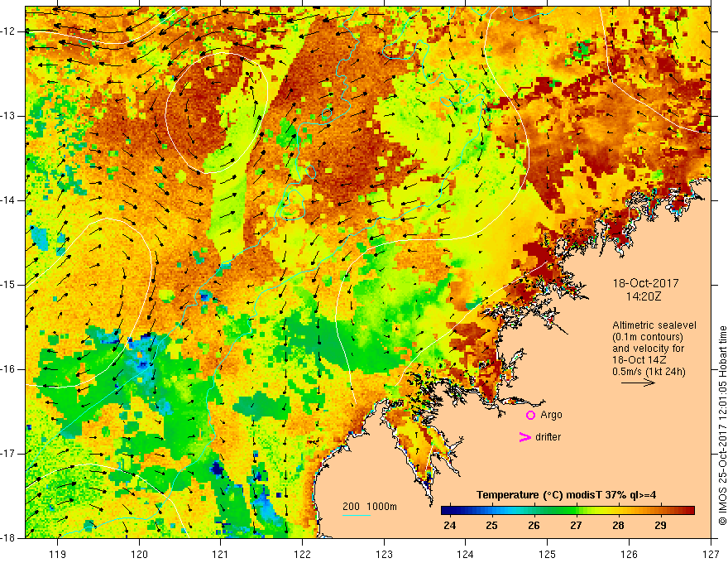
Task: Click the '200 1000m' bathymetry label
Action: tap(370, 507)
